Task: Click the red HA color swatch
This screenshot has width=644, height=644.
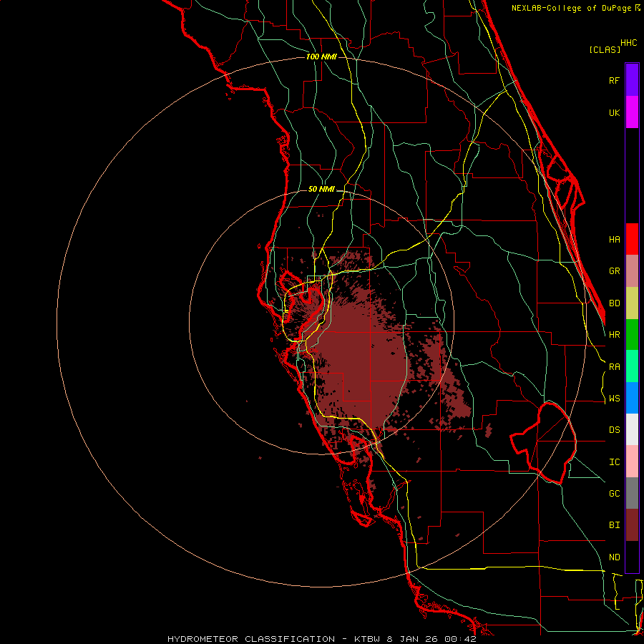Action: click(632, 239)
